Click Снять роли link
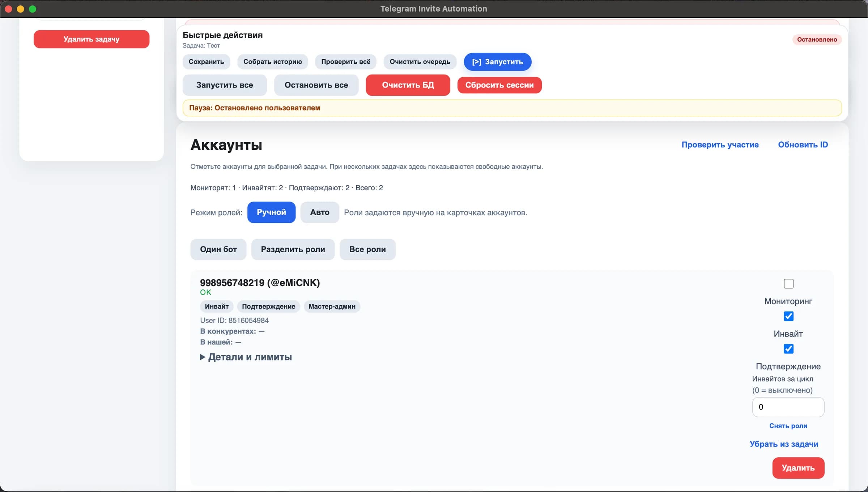The height and width of the screenshot is (492, 868). pyautogui.click(x=788, y=426)
